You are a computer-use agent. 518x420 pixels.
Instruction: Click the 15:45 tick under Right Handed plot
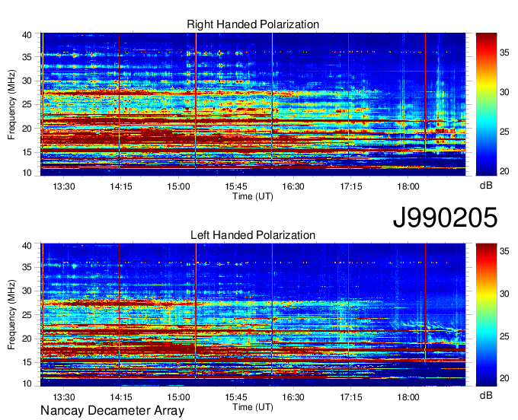click(236, 186)
